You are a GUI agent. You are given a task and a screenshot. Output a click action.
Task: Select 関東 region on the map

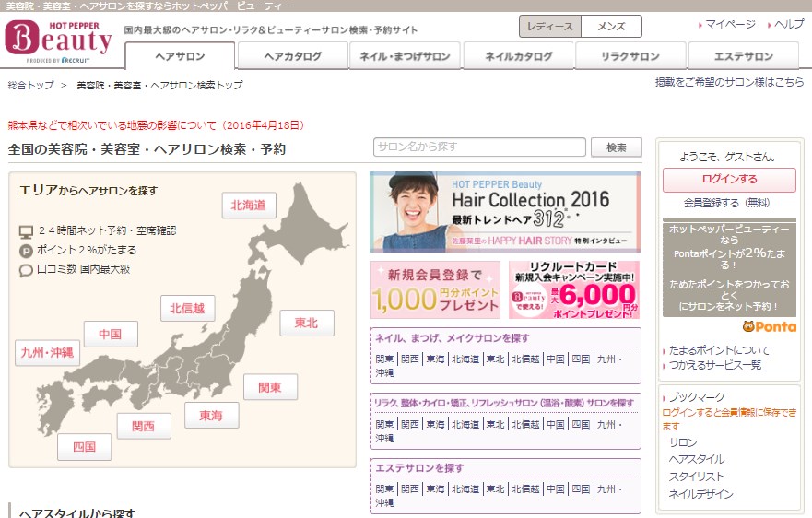(x=270, y=387)
